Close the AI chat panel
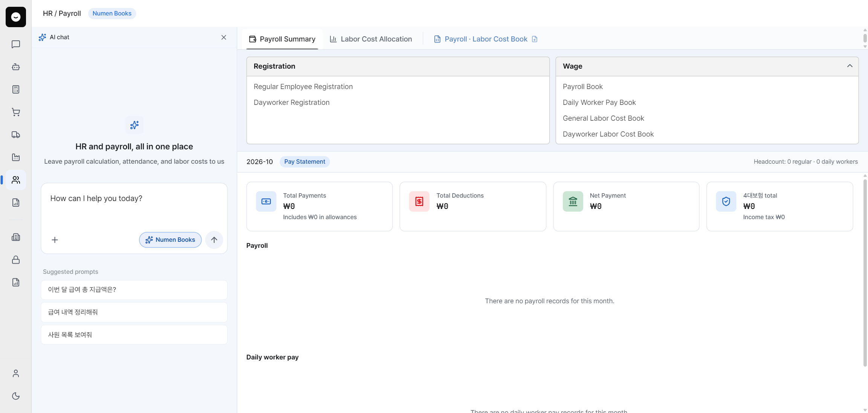This screenshot has height=413, width=868. pos(224,37)
